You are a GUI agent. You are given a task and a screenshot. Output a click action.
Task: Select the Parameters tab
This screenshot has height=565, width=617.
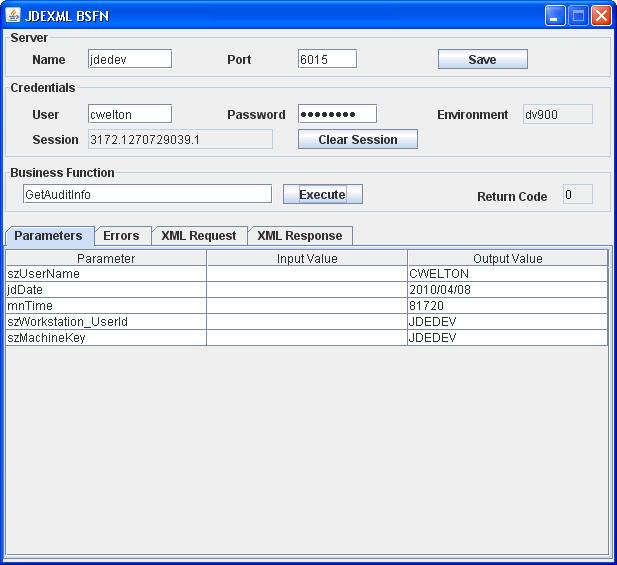click(48, 236)
